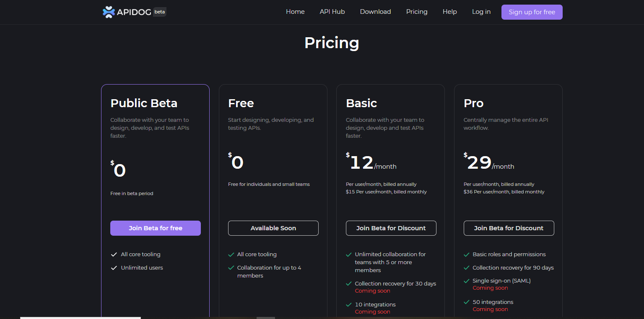The height and width of the screenshot is (319, 644).
Task: Click the Log in link
Action: tap(481, 12)
